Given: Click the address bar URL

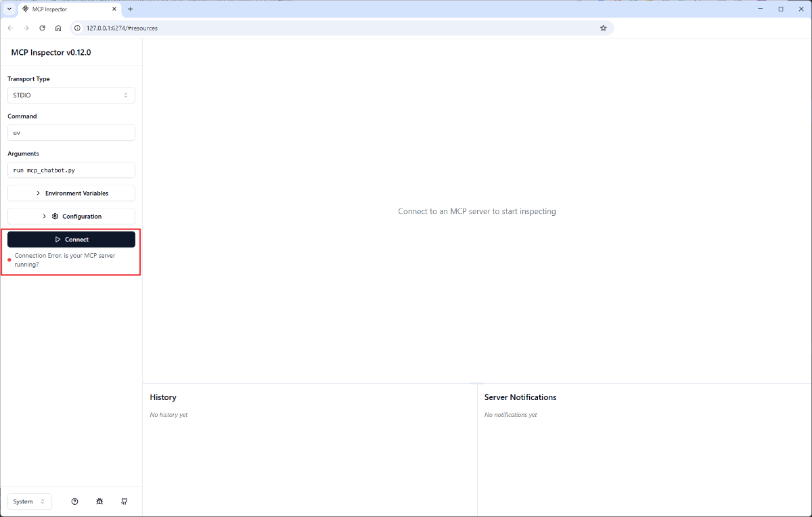Looking at the screenshot, I should coord(122,28).
